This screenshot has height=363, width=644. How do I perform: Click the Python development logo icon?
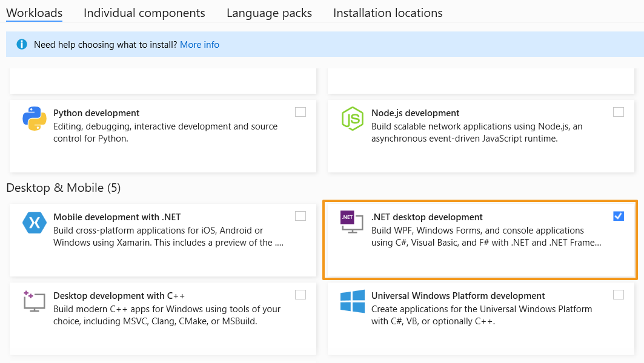tap(34, 119)
